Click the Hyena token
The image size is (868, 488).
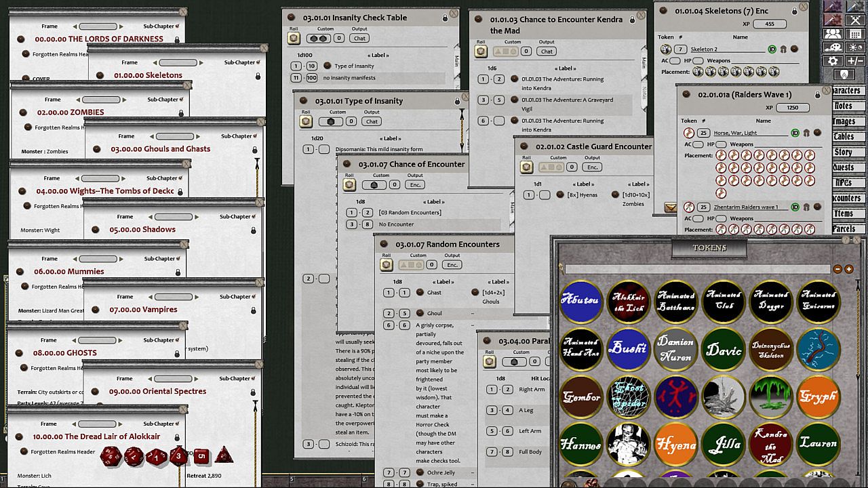tap(675, 445)
